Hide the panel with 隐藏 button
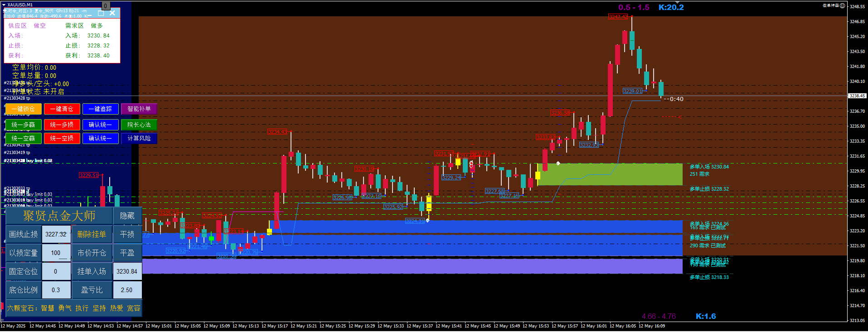This screenshot has width=868, height=332. (x=127, y=216)
